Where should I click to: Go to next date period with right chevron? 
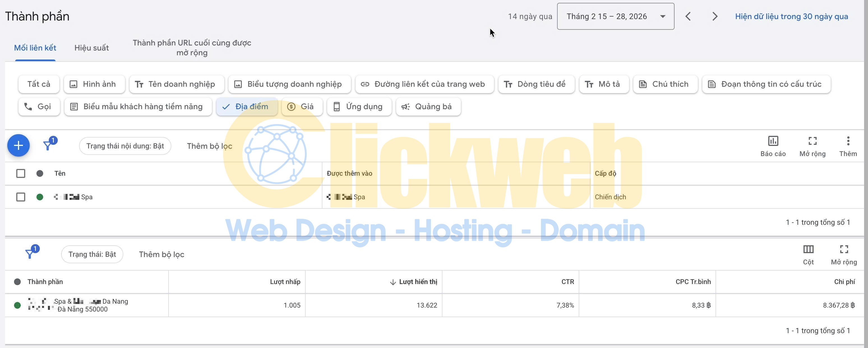pos(714,16)
